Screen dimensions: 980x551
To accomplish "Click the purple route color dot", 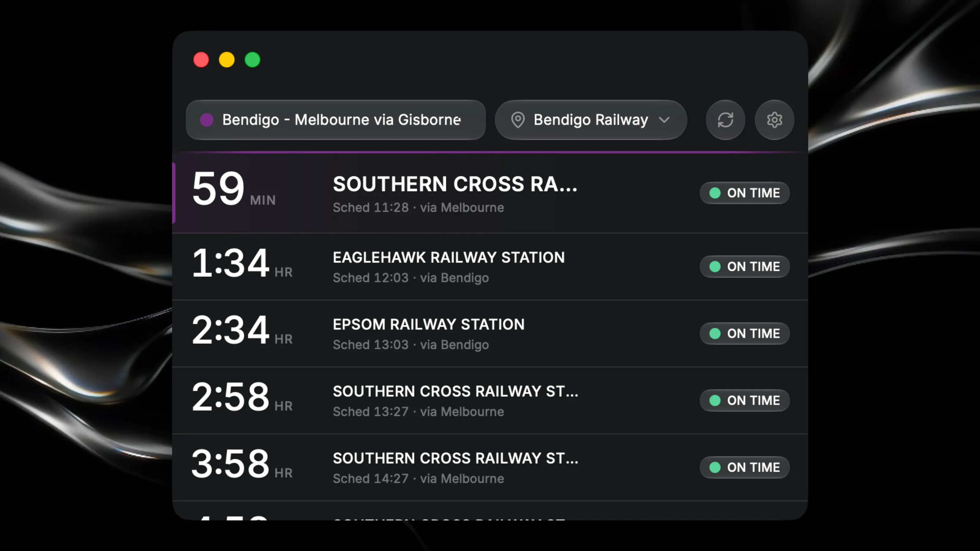I will click(x=207, y=120).
